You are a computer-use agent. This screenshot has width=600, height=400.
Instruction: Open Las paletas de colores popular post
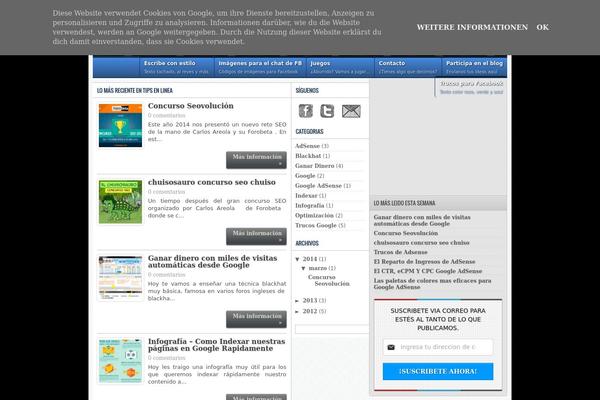[x=432, y=284]
